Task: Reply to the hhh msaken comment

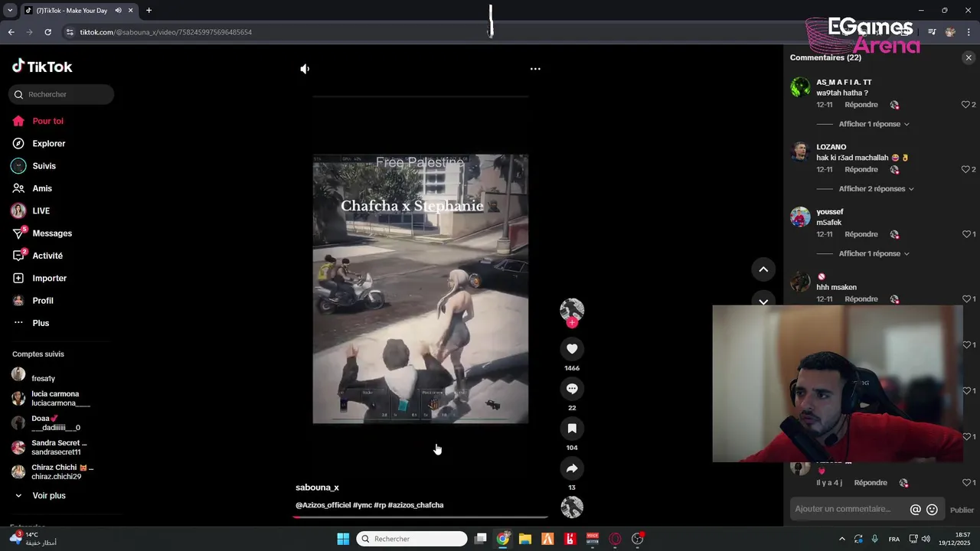Action: 861,299
